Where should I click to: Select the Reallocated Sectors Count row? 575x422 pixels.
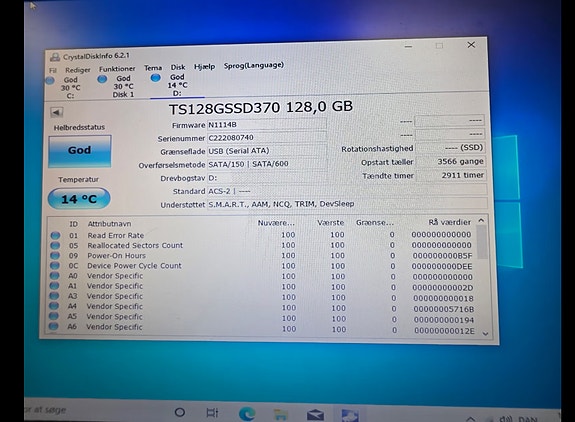(262, 245)
